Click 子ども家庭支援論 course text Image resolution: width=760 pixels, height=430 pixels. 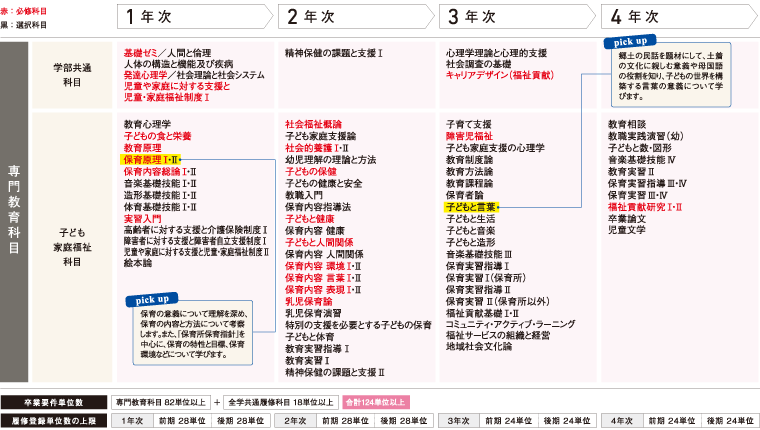click(320, 136)
